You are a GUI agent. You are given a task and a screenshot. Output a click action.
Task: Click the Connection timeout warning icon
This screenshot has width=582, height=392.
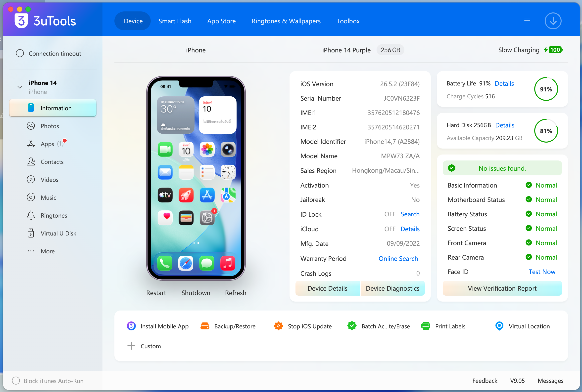(x=20, y=53)
